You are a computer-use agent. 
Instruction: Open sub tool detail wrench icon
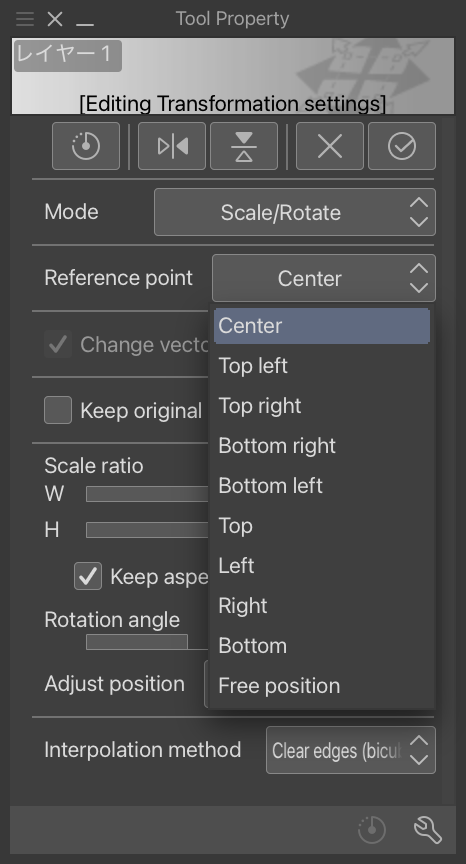pyautogui.click(x=428, y=829)
